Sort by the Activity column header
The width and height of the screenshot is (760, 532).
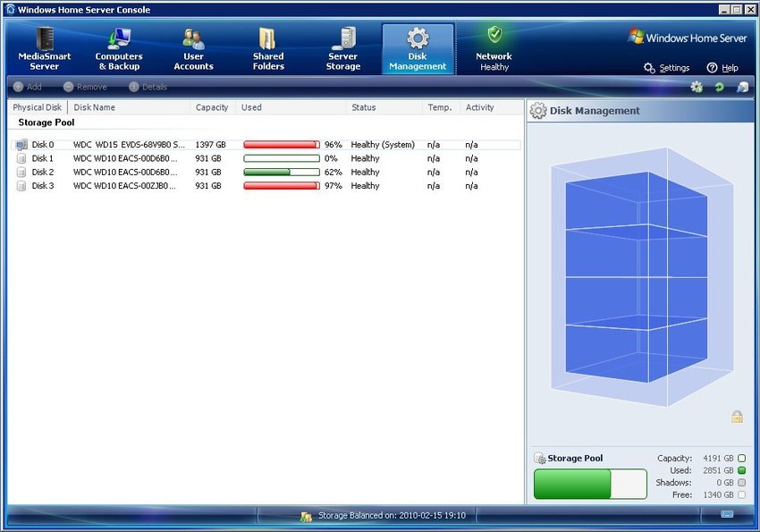(492, 107)
